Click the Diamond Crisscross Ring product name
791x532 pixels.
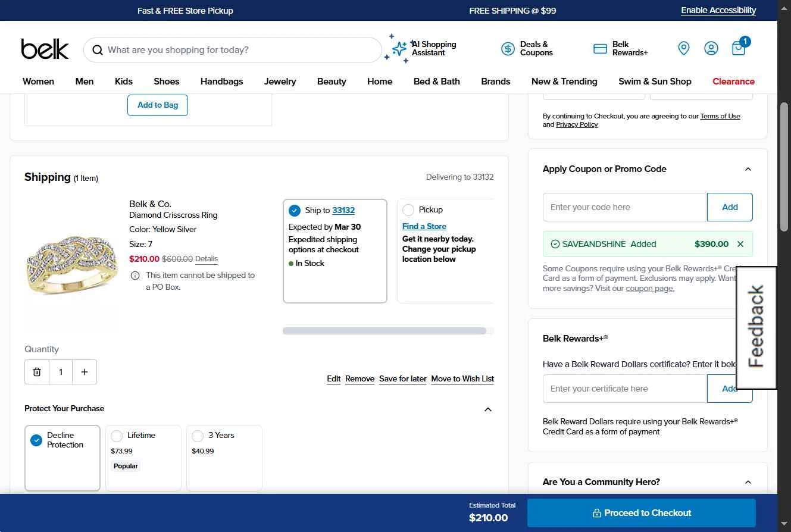[x=173, y=215]
